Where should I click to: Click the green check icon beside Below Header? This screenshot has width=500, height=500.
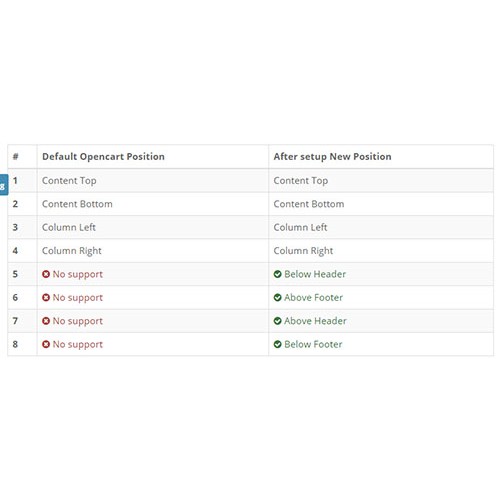click(x=277, y=274)
